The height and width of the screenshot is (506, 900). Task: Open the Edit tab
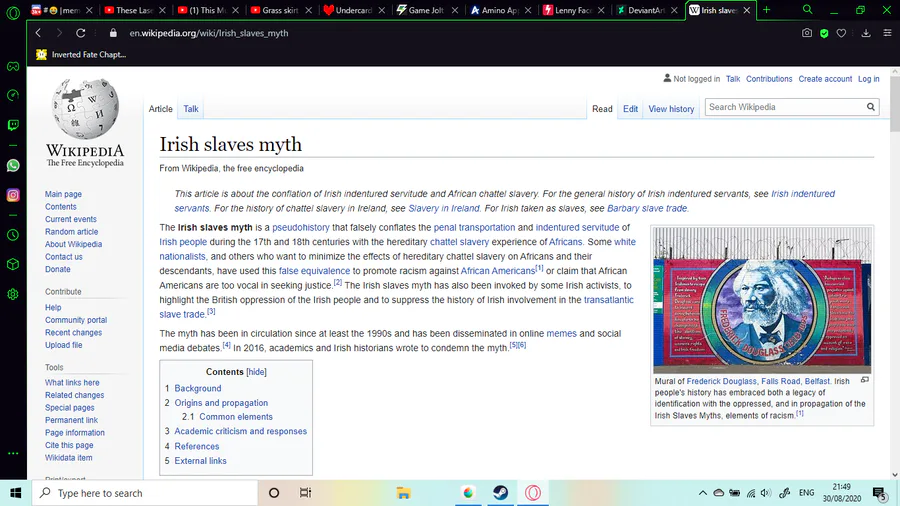pos(630,108)
